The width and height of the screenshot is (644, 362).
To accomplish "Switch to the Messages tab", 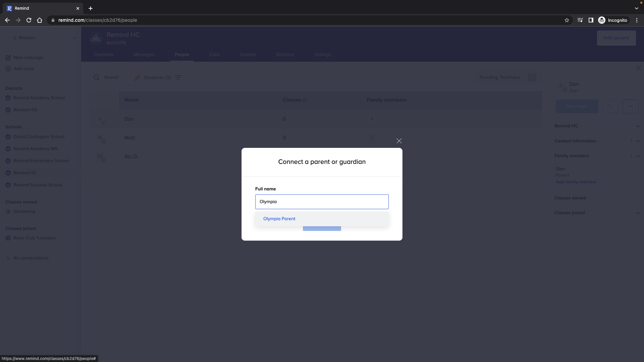I will click(144, 54).
